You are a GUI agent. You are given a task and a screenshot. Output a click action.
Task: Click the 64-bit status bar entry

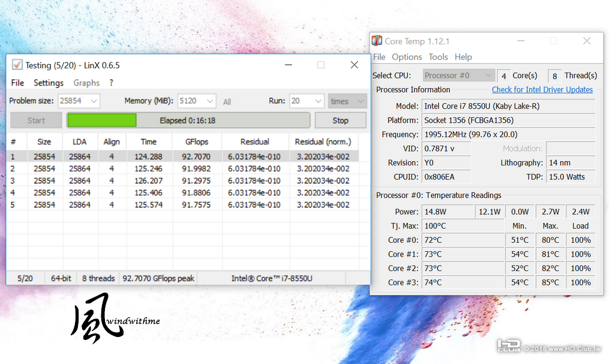coord(61,278)
